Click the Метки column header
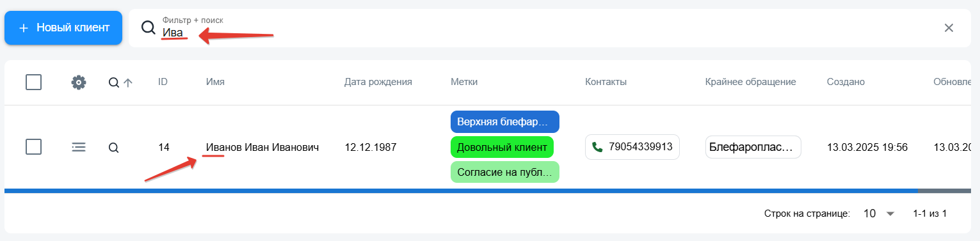The height and width of the screenshot is (241, 980). tap(464, 82)
